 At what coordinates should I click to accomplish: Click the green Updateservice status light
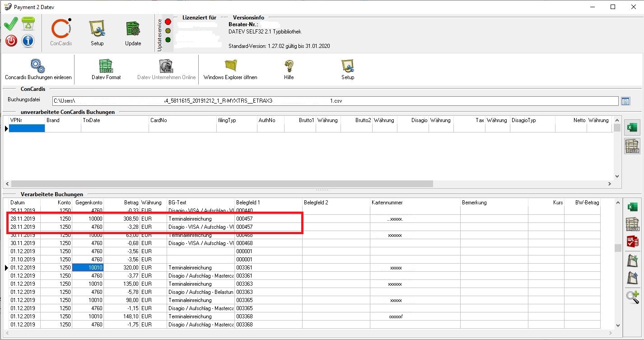click(x=168, y=40)
